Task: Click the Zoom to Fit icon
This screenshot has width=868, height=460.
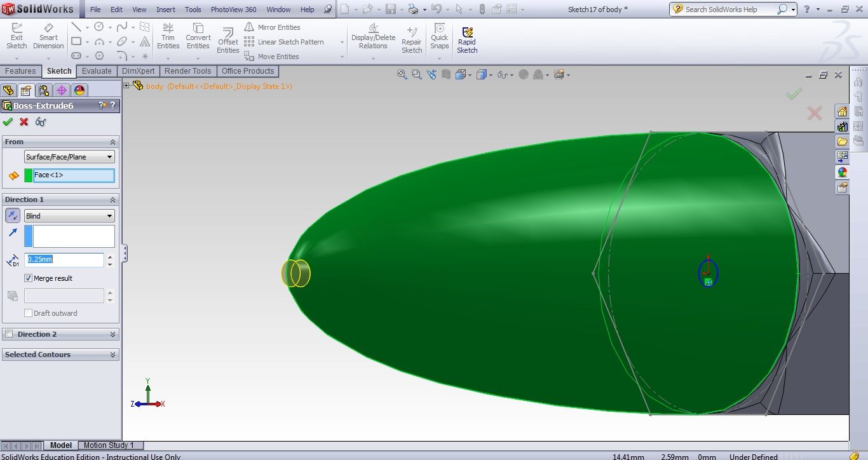Action: tap(402, 74)
